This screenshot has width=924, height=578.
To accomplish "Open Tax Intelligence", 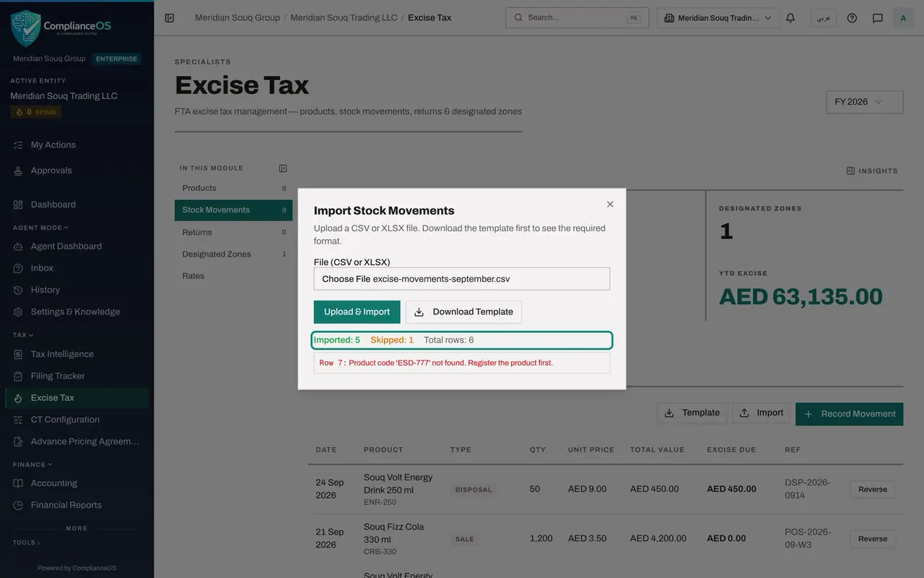I will (77, 354).
